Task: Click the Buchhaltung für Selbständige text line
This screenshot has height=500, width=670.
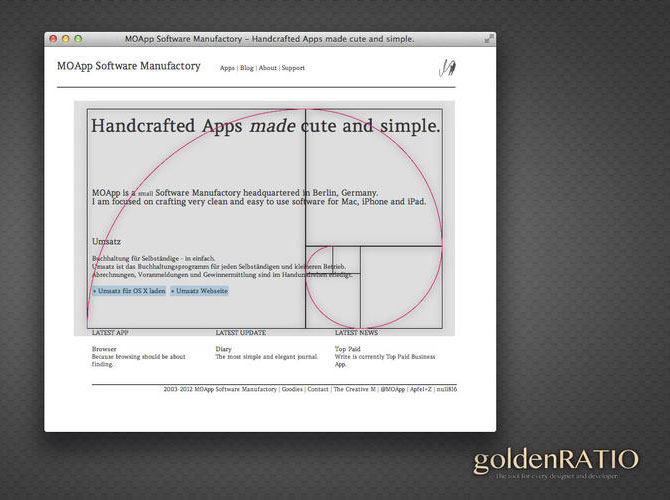Action: pos(153,259)
